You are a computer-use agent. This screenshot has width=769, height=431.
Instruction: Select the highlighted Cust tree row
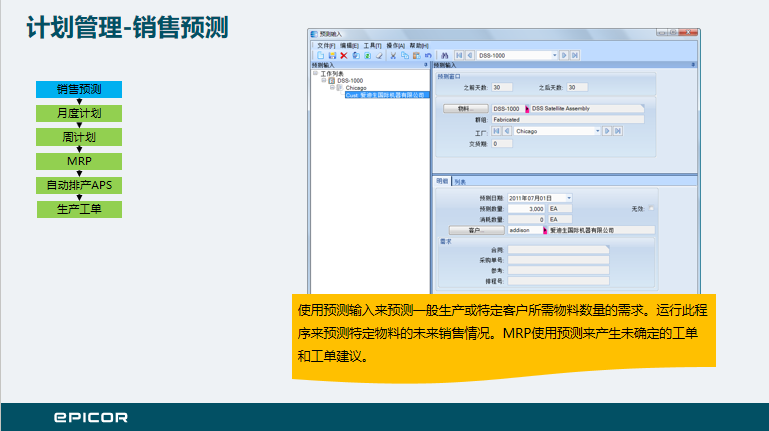tap(387, 95)
